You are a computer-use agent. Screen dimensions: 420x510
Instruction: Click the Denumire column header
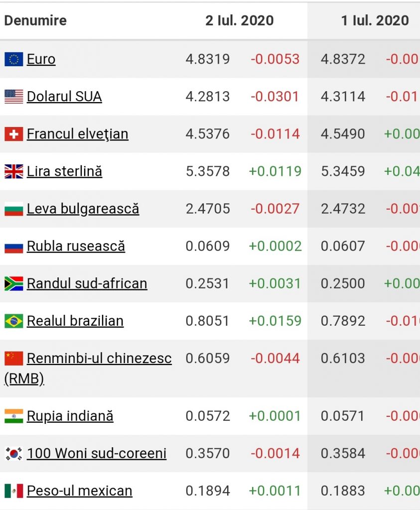coord(35,20)
